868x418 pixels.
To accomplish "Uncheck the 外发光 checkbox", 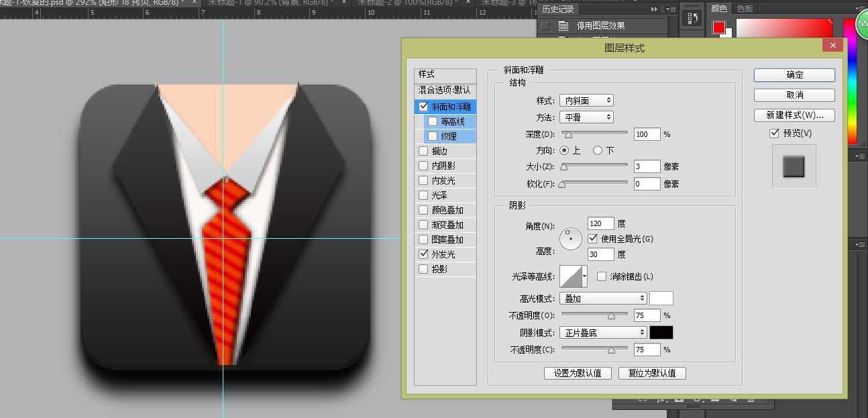I will coord(423,254).
